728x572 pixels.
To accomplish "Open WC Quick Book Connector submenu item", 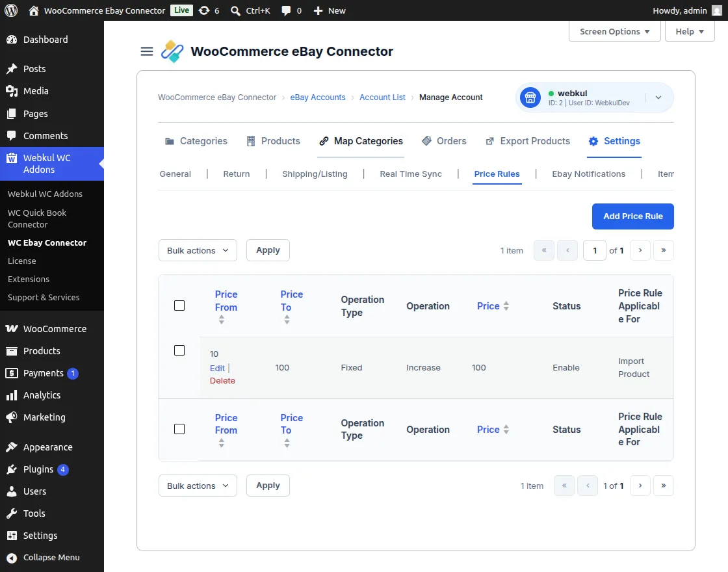I will coord(37,218).
